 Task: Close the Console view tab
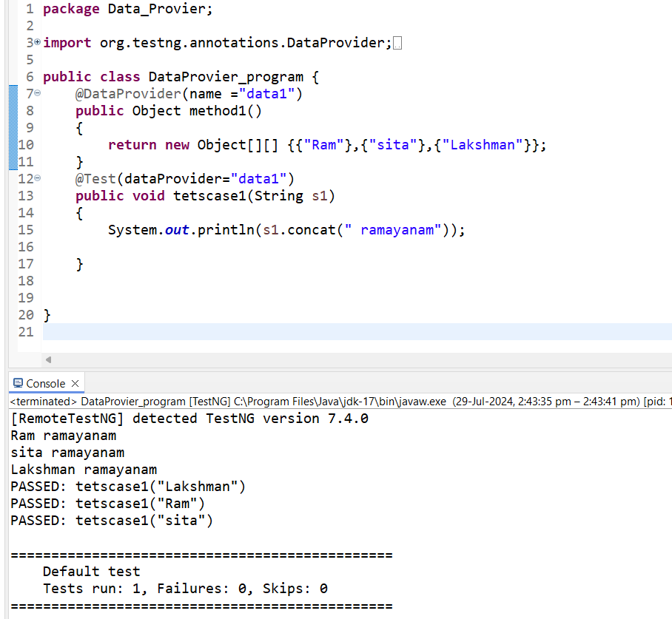pyautogui.click(x=75, y=383)
